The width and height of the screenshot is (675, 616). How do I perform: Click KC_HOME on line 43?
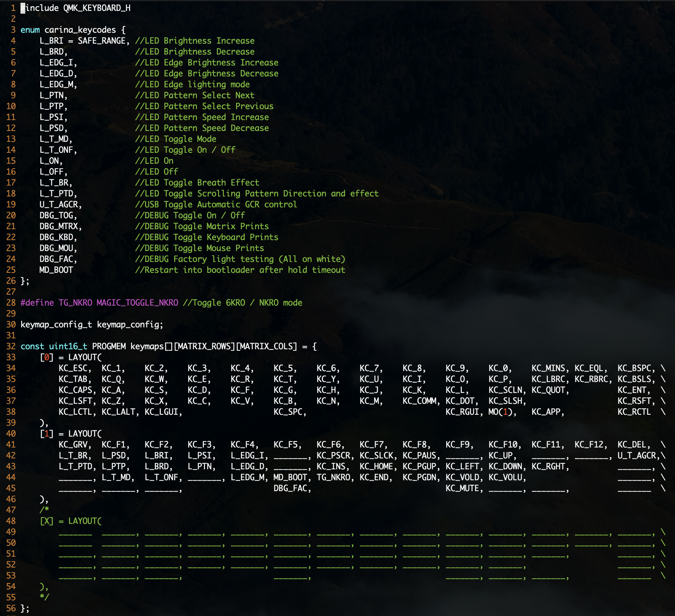[376, 466]
